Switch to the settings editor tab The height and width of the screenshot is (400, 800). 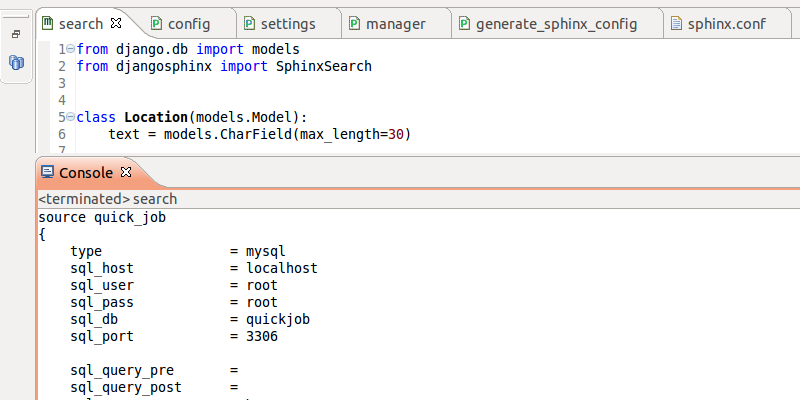(288, 23)
